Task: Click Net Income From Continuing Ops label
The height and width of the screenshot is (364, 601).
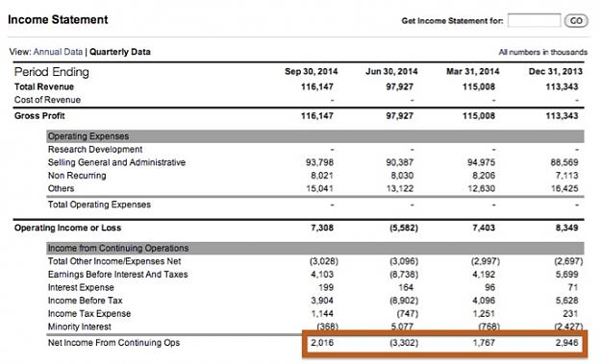Action: click(x=113, y=343)
